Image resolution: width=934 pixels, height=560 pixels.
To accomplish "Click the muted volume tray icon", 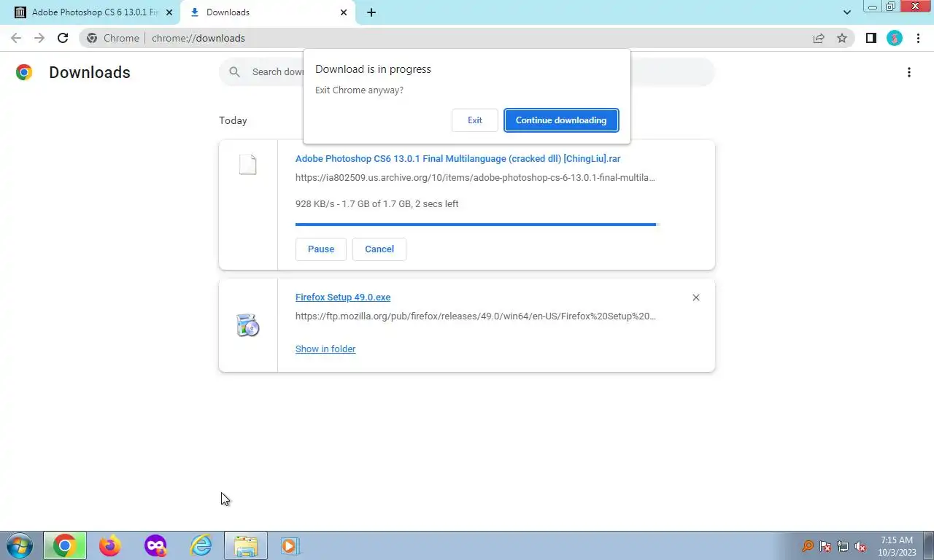I will 860,546.
